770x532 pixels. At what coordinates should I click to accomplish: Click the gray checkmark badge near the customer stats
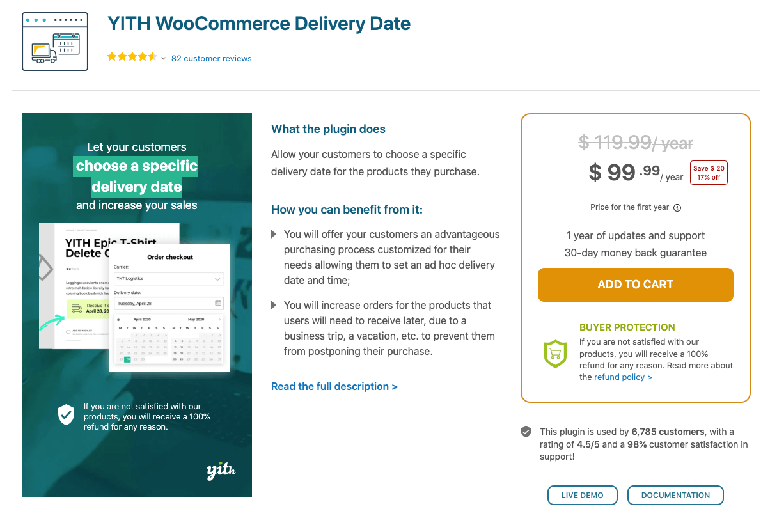pyautogui.click(x=528, y=432)
